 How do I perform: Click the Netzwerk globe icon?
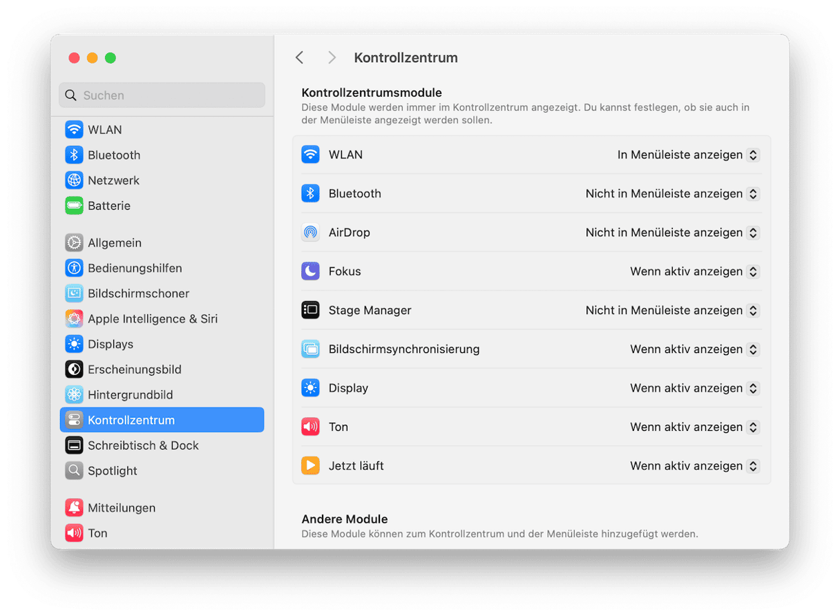coord(74,180)
